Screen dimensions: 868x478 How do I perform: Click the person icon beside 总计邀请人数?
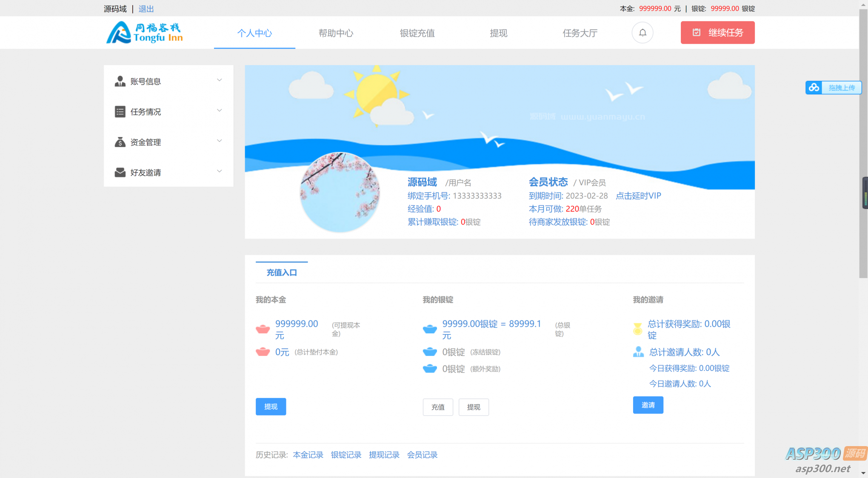point(638,352)
